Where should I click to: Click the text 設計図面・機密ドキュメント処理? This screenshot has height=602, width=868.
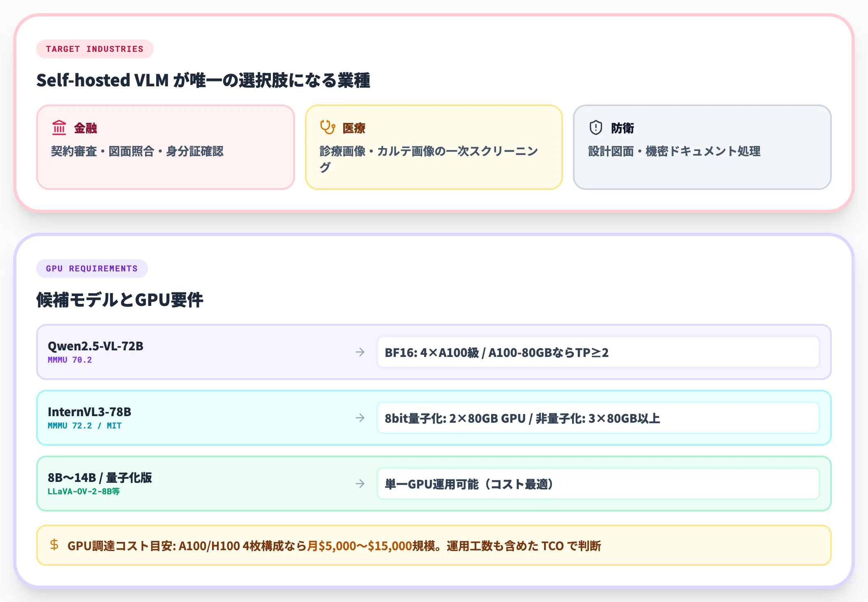pyautogui.click(x=674, y=151)
